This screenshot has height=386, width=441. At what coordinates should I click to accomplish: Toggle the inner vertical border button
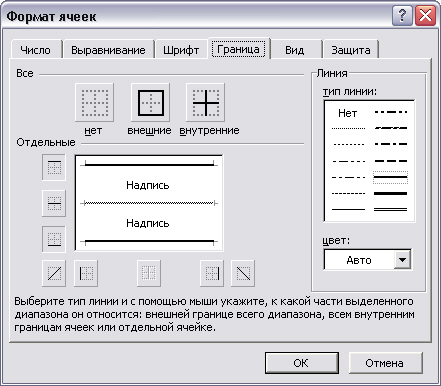pyautogui.click(x=149, y=273)
